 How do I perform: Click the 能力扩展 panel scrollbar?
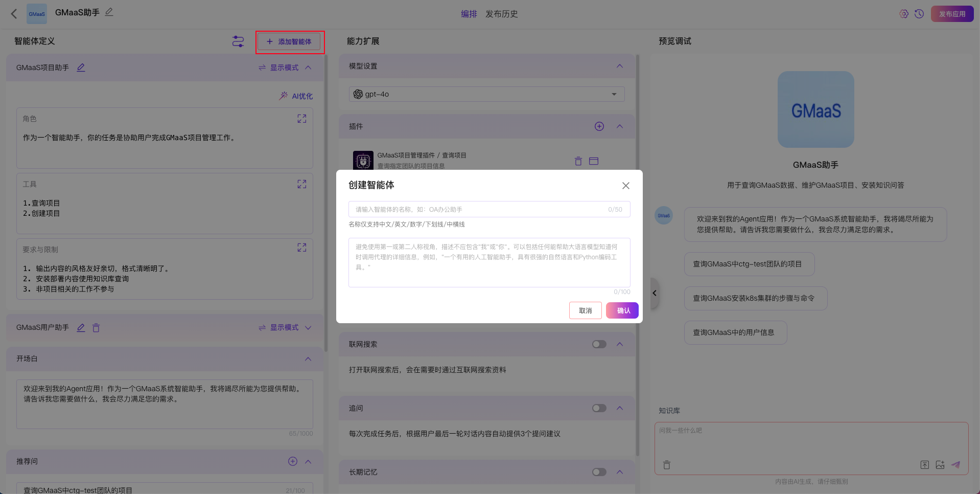[x=638, y=255]
